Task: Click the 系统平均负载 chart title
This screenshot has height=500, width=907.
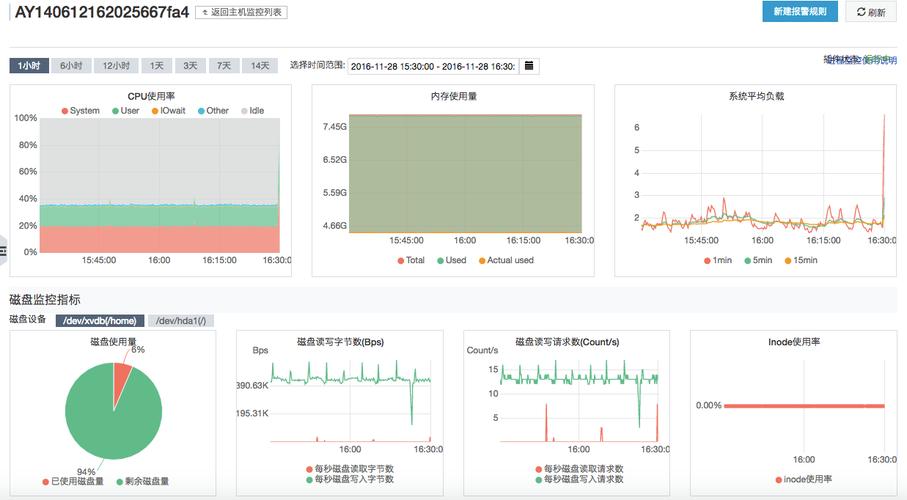Action: click(756, 96)
